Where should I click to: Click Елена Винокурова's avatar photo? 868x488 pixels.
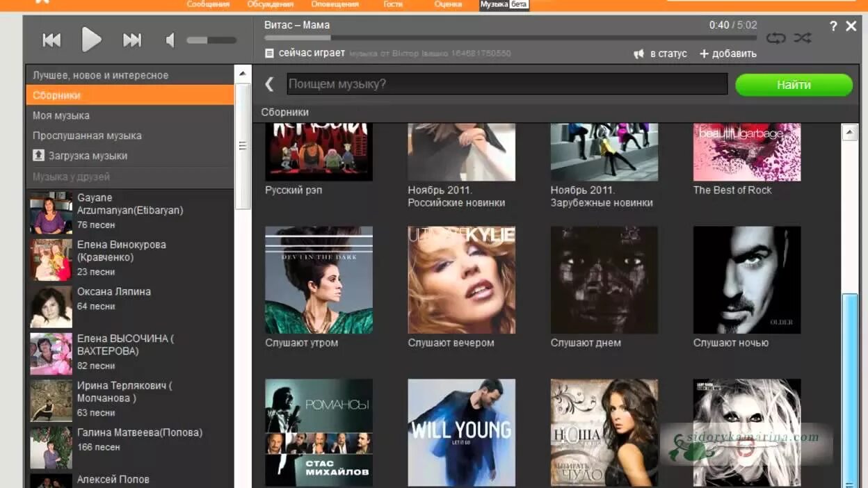(51, 260)
